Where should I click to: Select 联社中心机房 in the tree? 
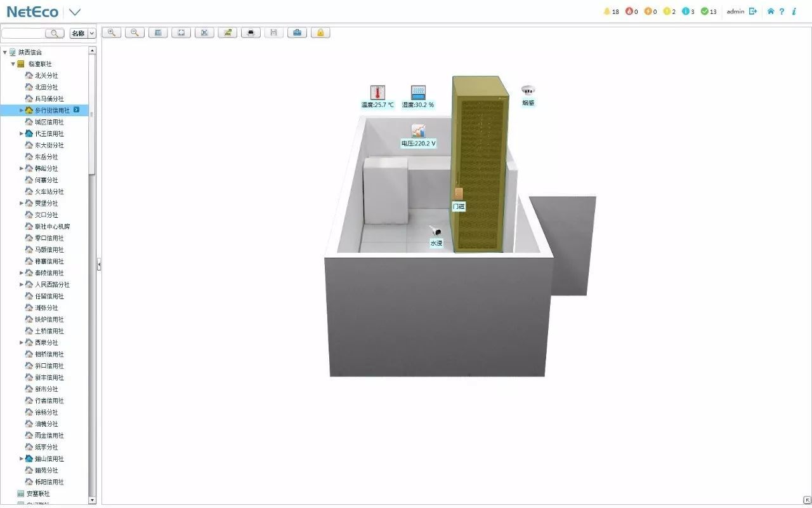52,227
